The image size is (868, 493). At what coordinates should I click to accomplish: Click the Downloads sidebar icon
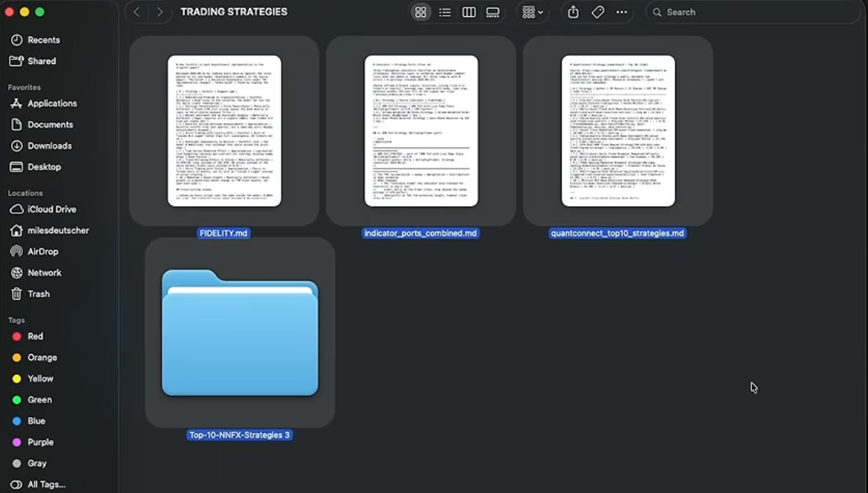tap(16, 146)
